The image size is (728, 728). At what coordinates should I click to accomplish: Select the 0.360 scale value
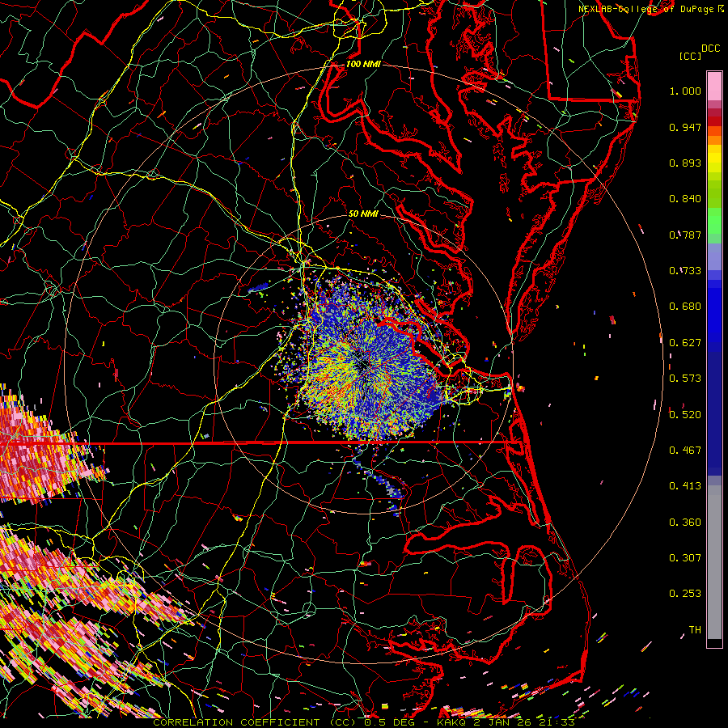tap(685, 523)
